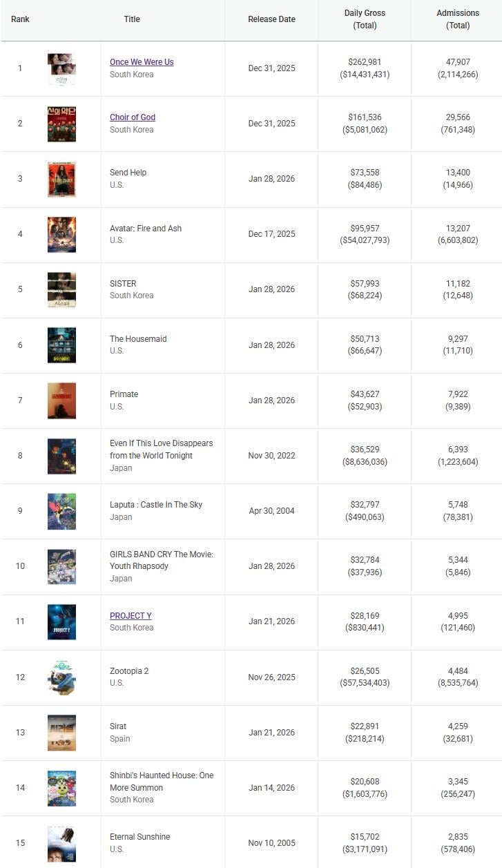Viewport: 502px width, 868px height.
Task: Select the Send Help poster image
Action: pyautogui.click(x=61, y=180)
